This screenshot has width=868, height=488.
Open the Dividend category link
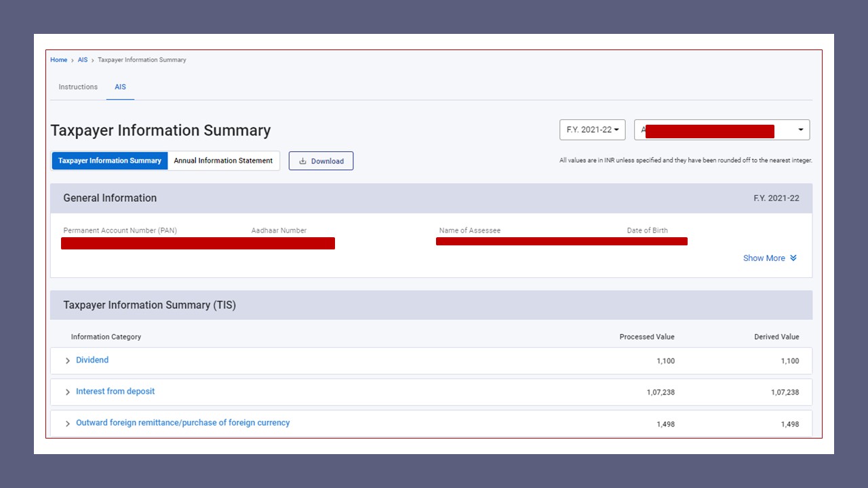coord(92,360)
